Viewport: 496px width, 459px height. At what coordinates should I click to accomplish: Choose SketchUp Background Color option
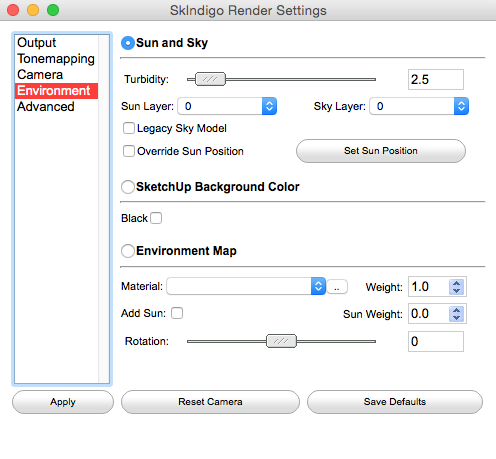click(x=128, y=187)
